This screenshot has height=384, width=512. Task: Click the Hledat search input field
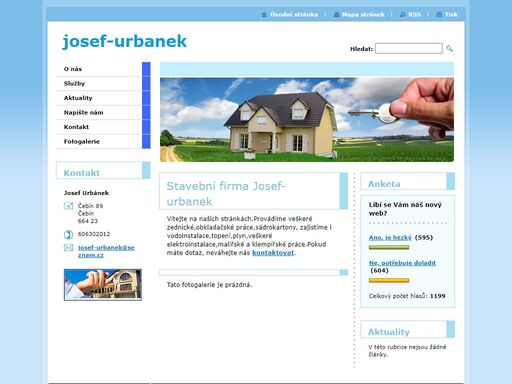pyautogui.click(x=409, y=48)
